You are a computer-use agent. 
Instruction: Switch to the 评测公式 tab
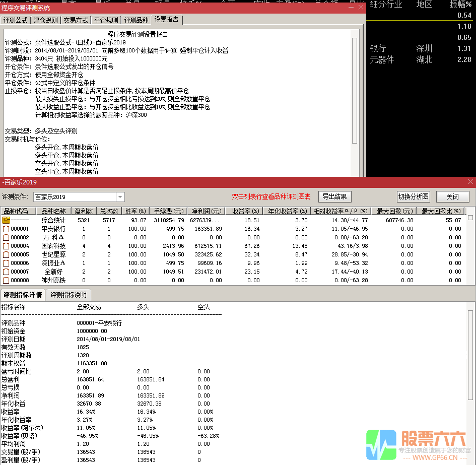coord(15,20)
